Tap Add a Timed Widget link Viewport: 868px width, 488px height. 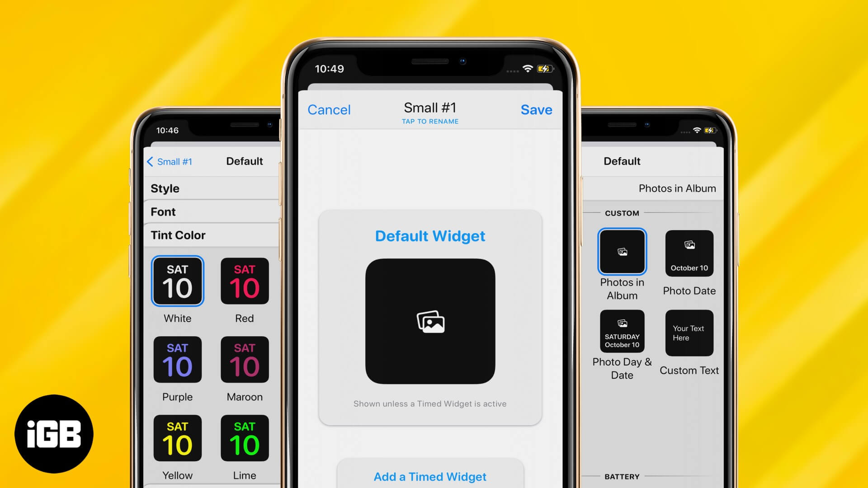[430, 476]
